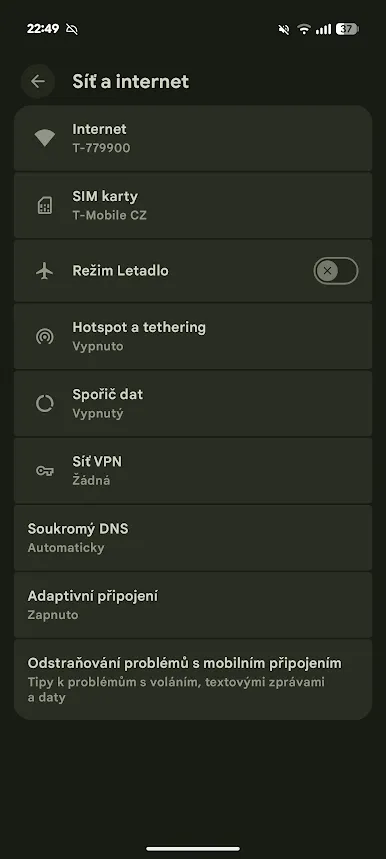Tap the hotspot signal icon
Image resolution: width=386 pixels, height=859 pixels.
(44, 337)
